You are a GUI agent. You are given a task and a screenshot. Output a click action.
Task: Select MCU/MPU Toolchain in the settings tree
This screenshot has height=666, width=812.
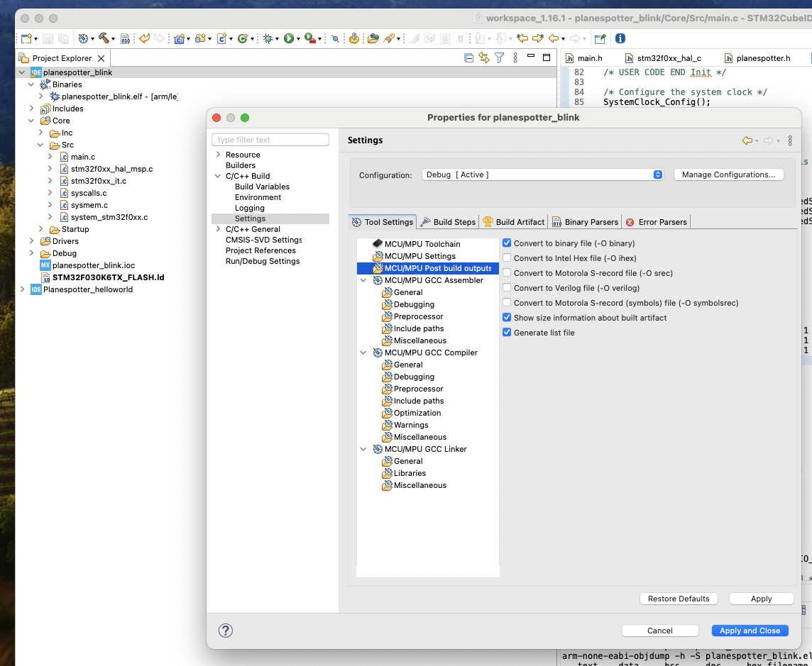click(x=422, y=244)
